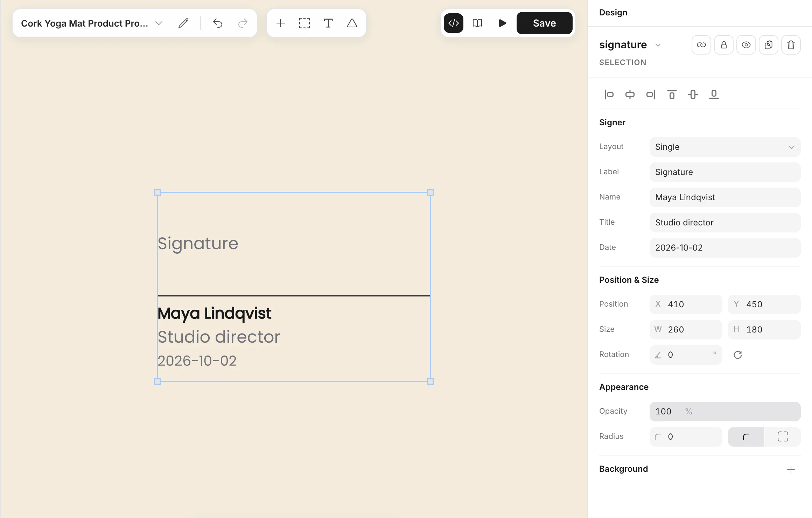Viewport: 812px width, 518px height.
Task: Select the Text tool
Action: [x=328, y=23]
